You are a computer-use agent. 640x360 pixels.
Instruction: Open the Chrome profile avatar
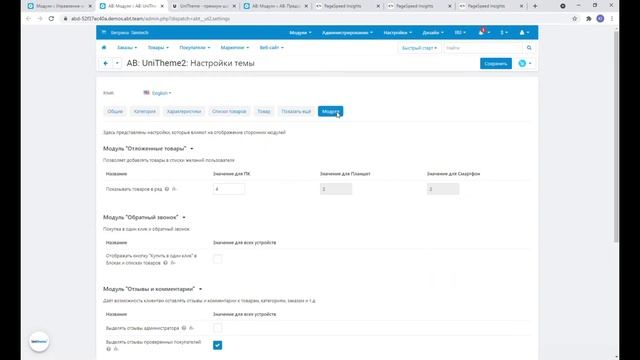coord(600,18)
